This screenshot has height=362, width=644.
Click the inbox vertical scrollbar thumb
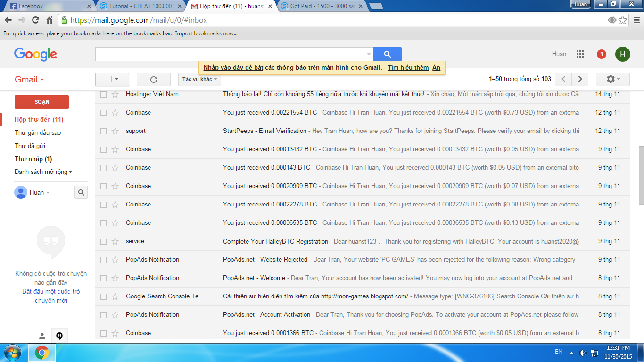(641, 175)
